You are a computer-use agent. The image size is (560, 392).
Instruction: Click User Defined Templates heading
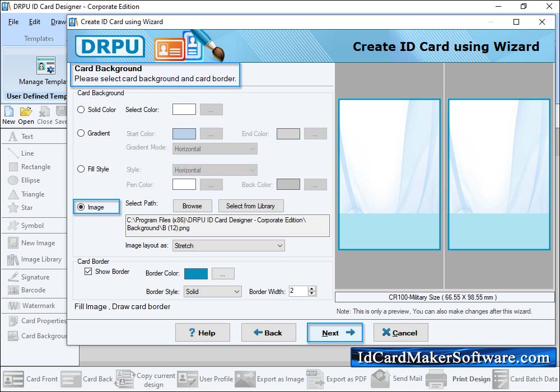[36, 96]
